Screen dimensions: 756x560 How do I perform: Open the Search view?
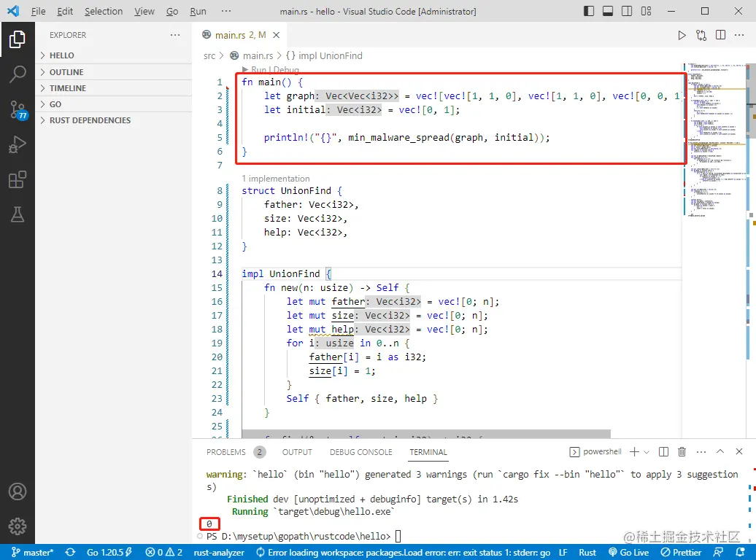(18, 74)
